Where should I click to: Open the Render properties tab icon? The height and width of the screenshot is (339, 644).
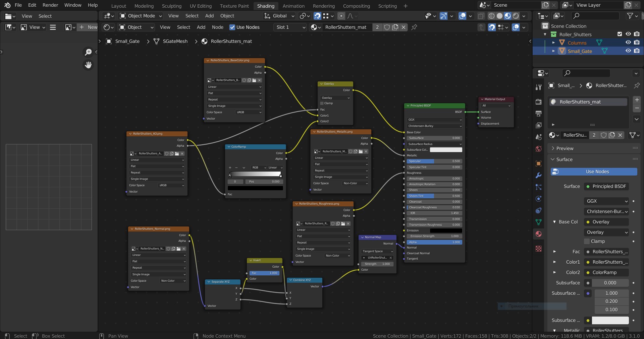(539, 102)
